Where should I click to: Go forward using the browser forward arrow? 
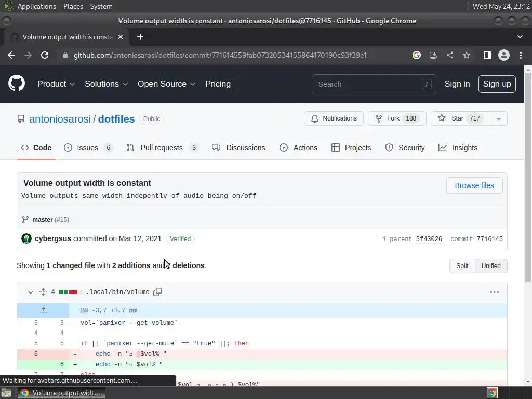(x=28, y=55)
